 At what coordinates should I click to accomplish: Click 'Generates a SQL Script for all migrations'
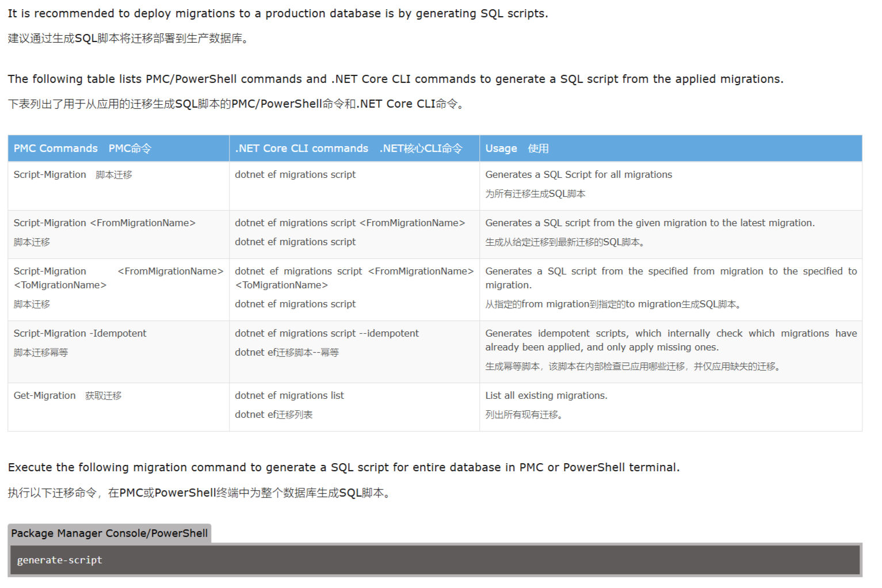pyautogui.click(x=578, y=174)
